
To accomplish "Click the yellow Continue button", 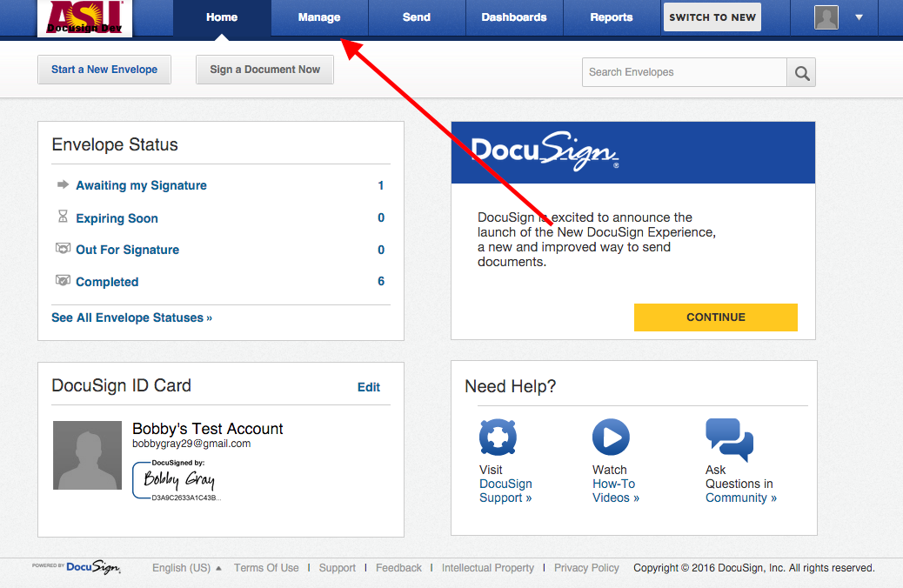I will (716, 317).
